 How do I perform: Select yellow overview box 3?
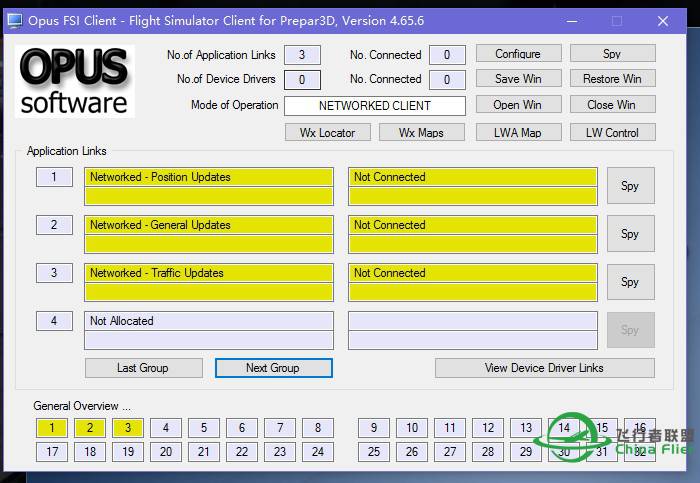click(x=128, y=428)
